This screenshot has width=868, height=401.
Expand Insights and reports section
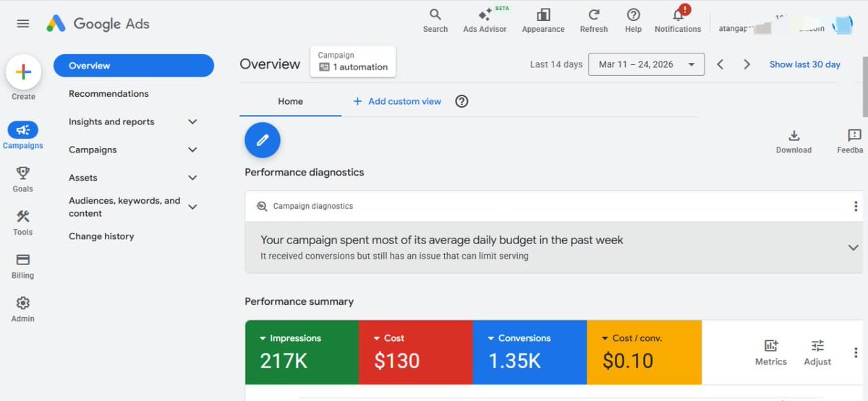(192, 121)
